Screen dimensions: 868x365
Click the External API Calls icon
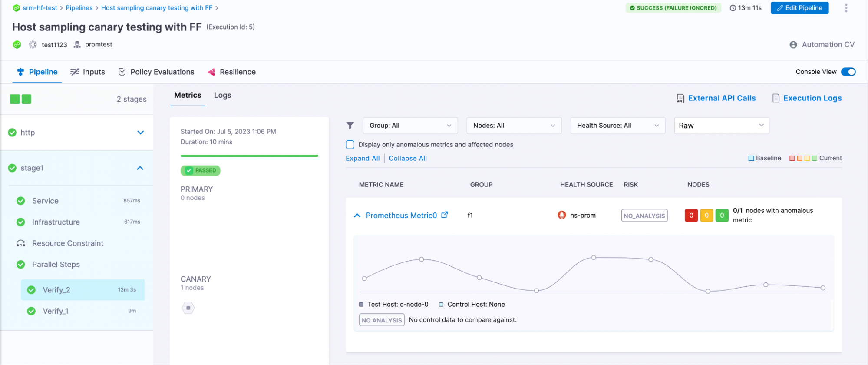(x=680, y=98)
